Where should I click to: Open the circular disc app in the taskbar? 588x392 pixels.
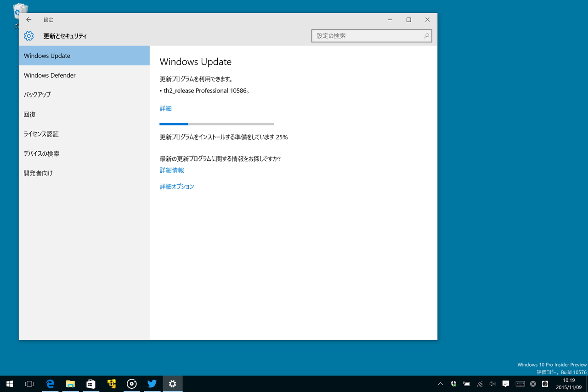point(132,384)
